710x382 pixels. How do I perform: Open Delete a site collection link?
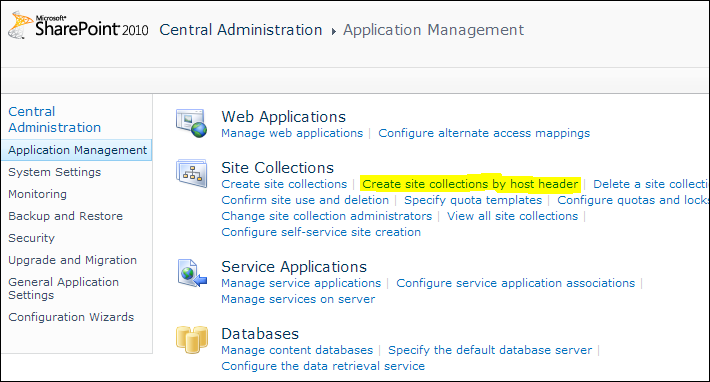651,184
